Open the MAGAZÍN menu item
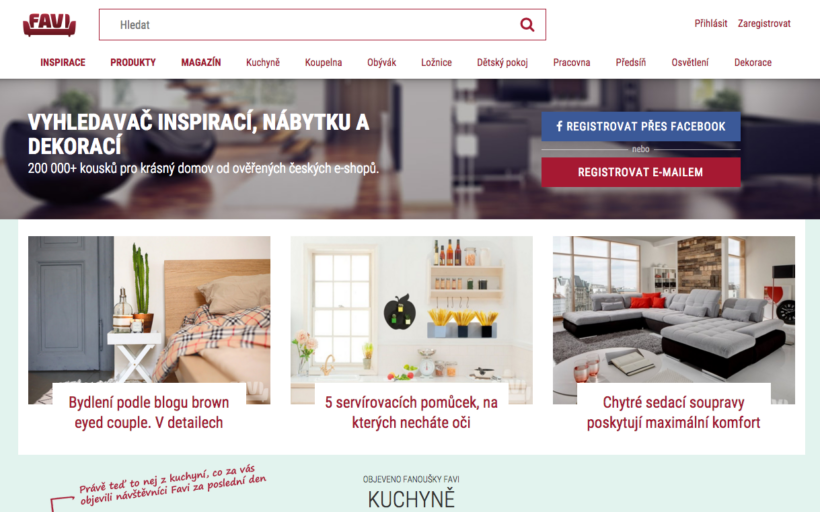Viewport: 820px width, 512px height. pos(201,62)
